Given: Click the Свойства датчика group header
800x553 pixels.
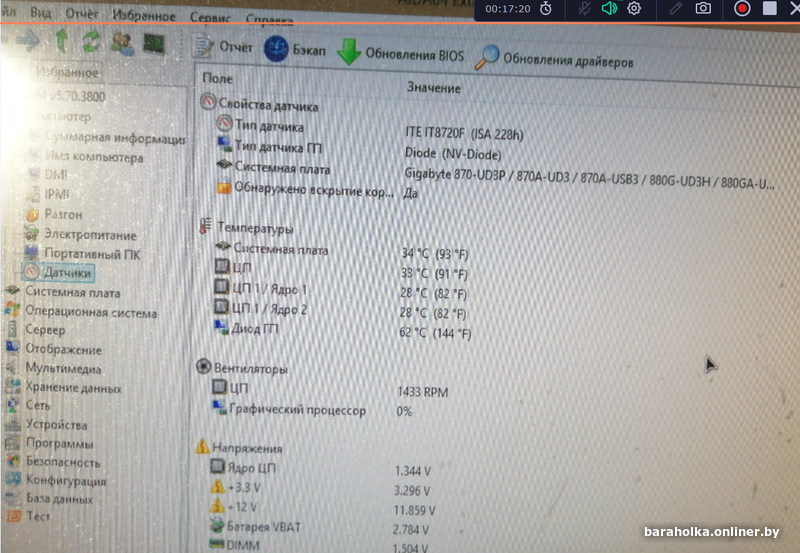Looking at the screenshot, I should 259,104.
